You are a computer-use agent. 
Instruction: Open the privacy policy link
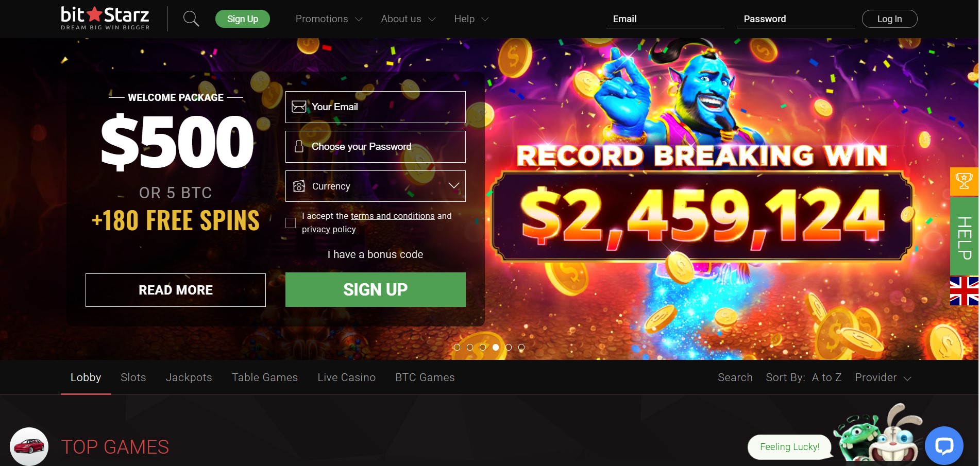(x=329, y=229)
